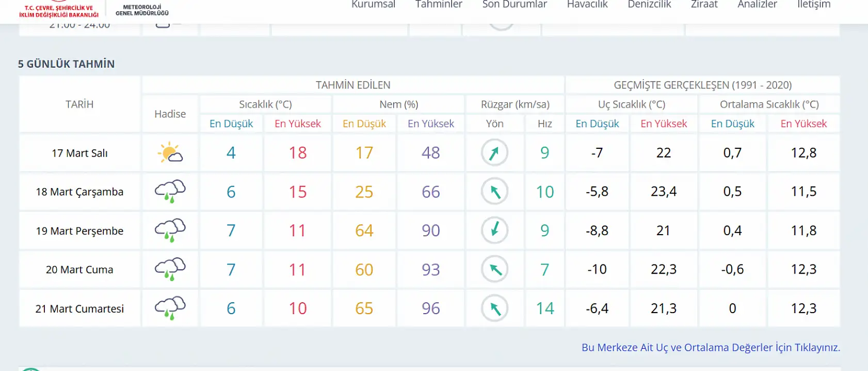Click the partly sunny icon for 17 Mart Salı
The height and width of the screenshot is (371, 868).
tap(170, 153)
